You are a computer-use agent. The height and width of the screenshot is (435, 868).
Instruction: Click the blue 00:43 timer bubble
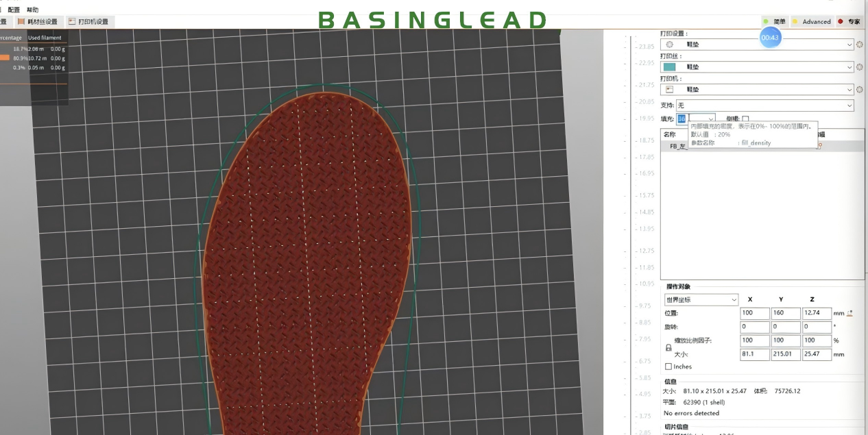770,38
